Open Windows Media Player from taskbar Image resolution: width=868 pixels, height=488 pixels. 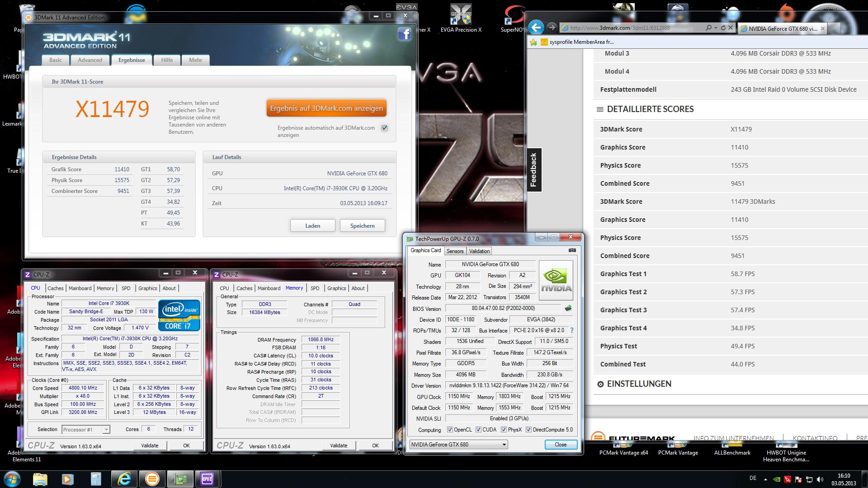[x=67, y=479]
